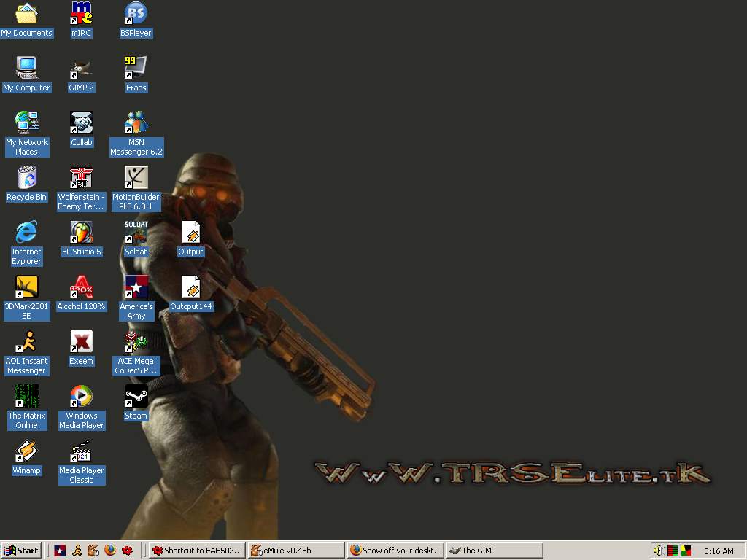The height and width of the screenshot is (560, 747).
Task: Launch AIM from the Quick Launch bar
Action: 77,551
